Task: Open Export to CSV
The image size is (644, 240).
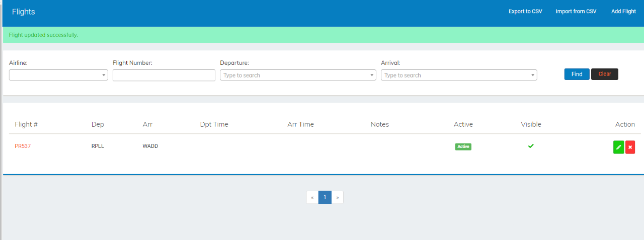Action: (x=525, y=12)
